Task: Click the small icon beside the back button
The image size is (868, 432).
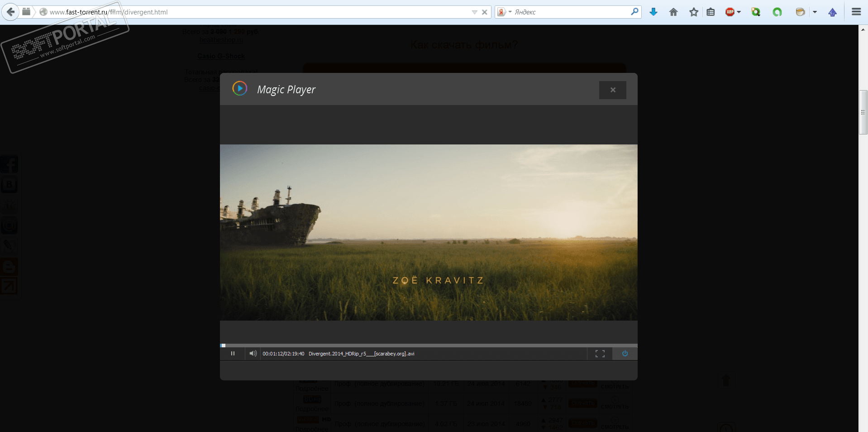Action: point(26,12)
